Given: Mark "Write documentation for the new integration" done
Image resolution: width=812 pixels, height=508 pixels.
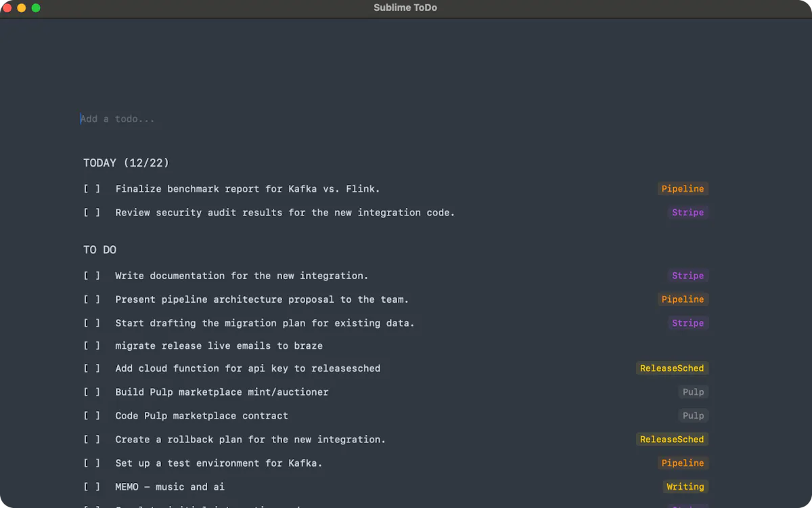Looking at the screenshot, I should click(92, 276).
